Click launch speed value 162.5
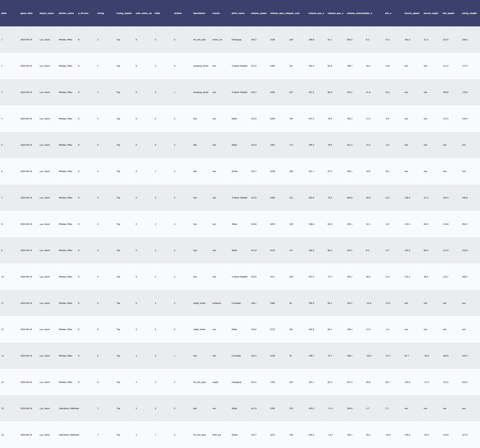Image resolution: width=480 pixels, height=448 pixels. click(407, 40)
